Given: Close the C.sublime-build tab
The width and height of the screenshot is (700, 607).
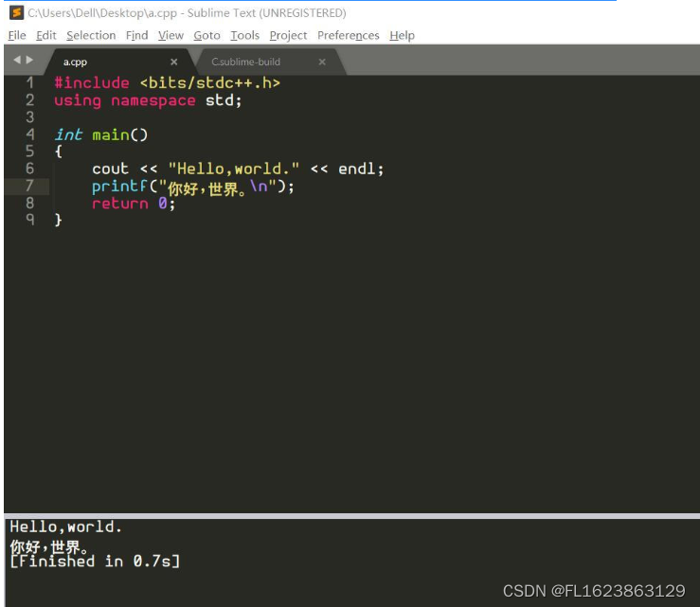Looking at the screenshot, I should point(322,62).
